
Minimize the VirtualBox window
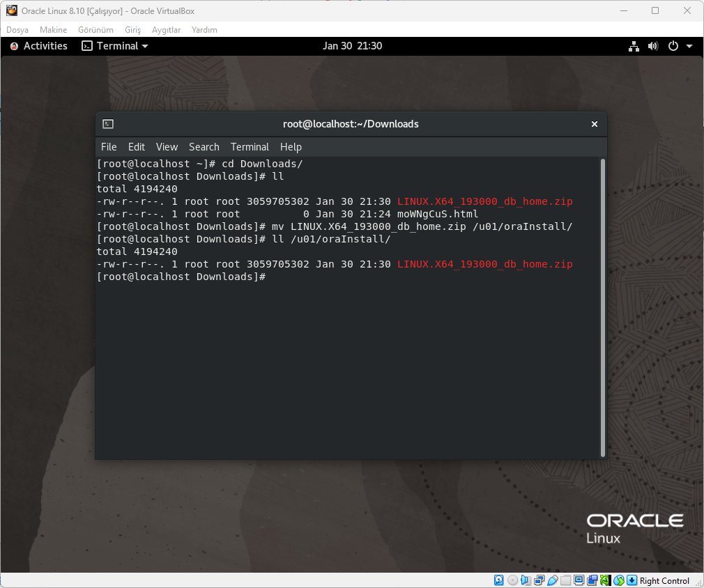coord(624,10)
